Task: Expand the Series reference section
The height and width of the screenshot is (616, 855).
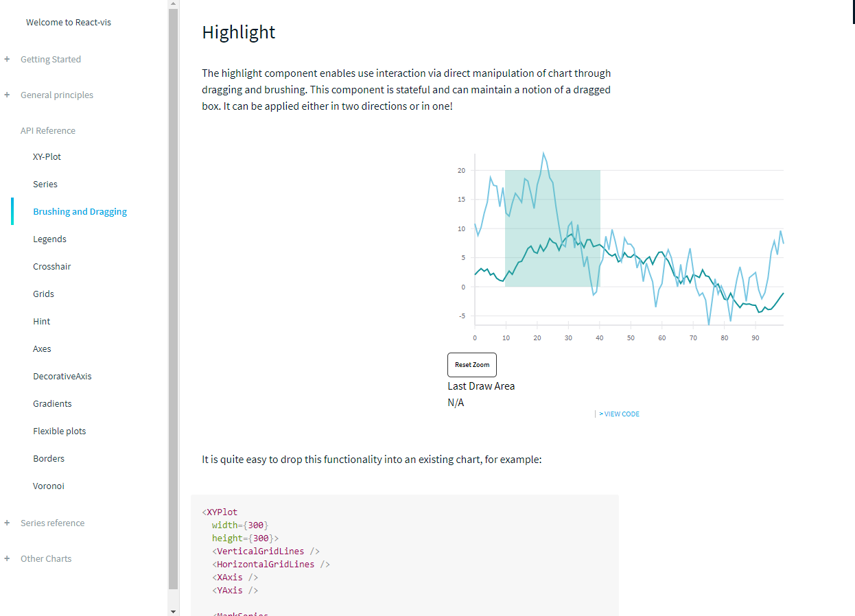Action: click(52, 523)
